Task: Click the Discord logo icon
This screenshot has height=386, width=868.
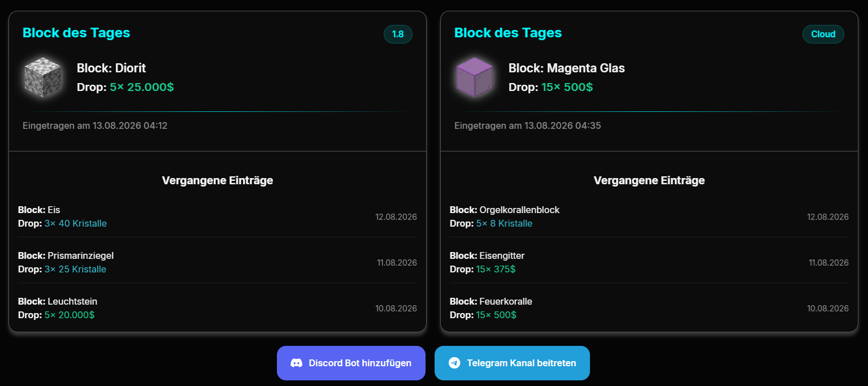Action: (x=296, y=363)
